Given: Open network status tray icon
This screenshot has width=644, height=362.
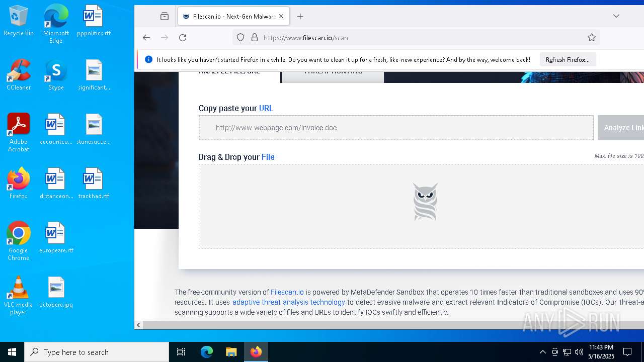Looking at the screenshot, I should click(567, 352).
